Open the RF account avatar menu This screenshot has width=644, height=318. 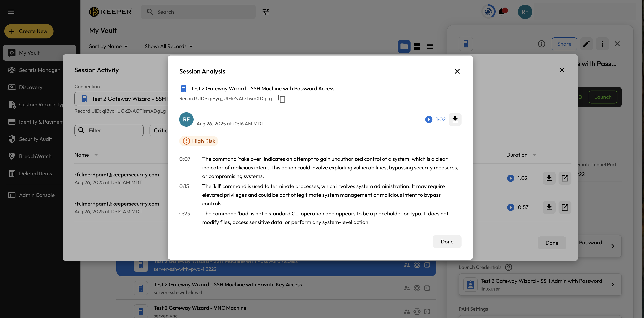[525, 12]
